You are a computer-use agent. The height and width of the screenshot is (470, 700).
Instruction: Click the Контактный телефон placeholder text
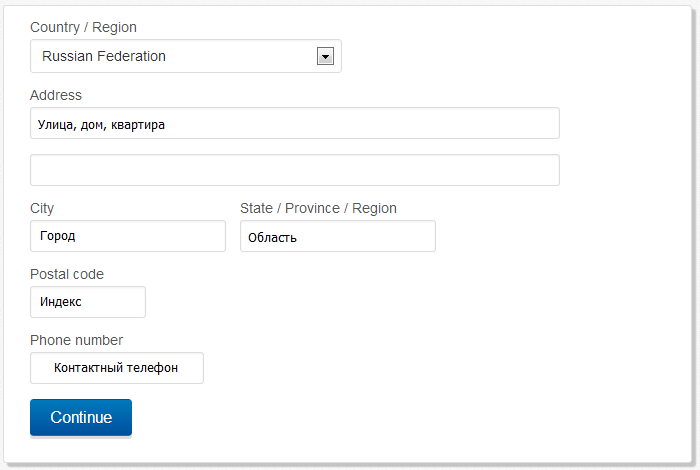(x=116, y=368)
